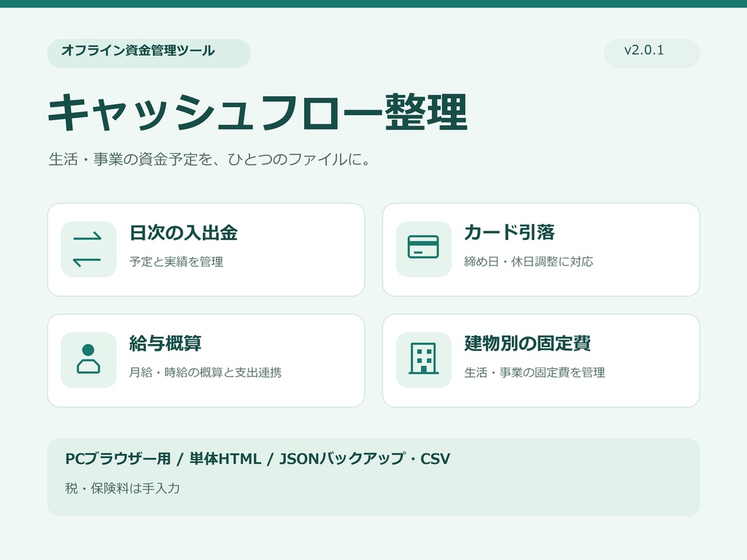Click the note 税・保険料は手入力
Screen dimensions: 747x560
(x=123, y=488)
